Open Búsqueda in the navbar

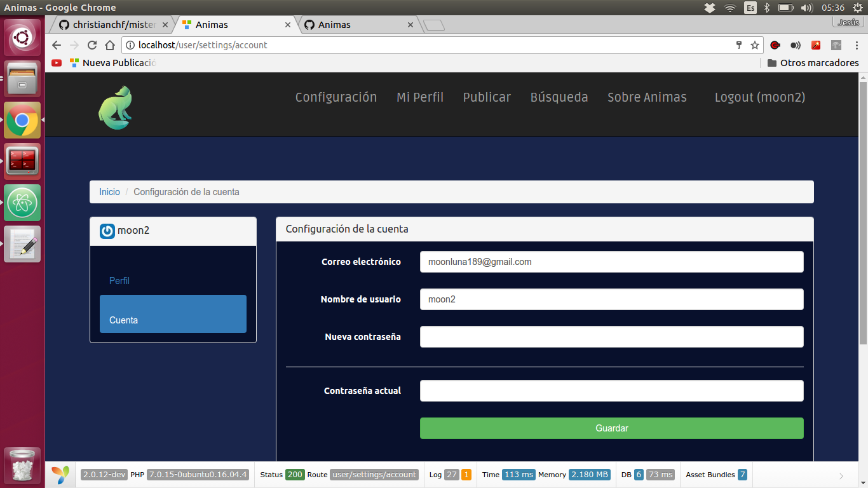pyautogui.click(x=559, y=97)
